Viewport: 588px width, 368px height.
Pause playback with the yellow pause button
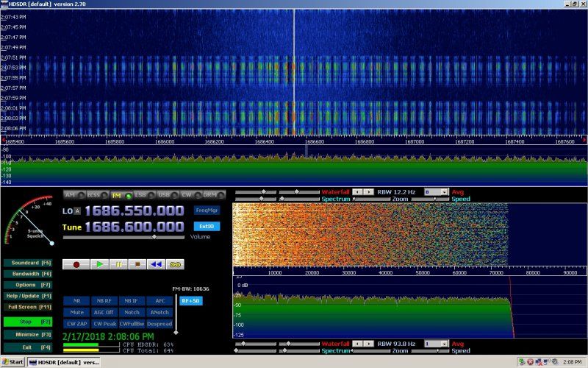[118, 263]
